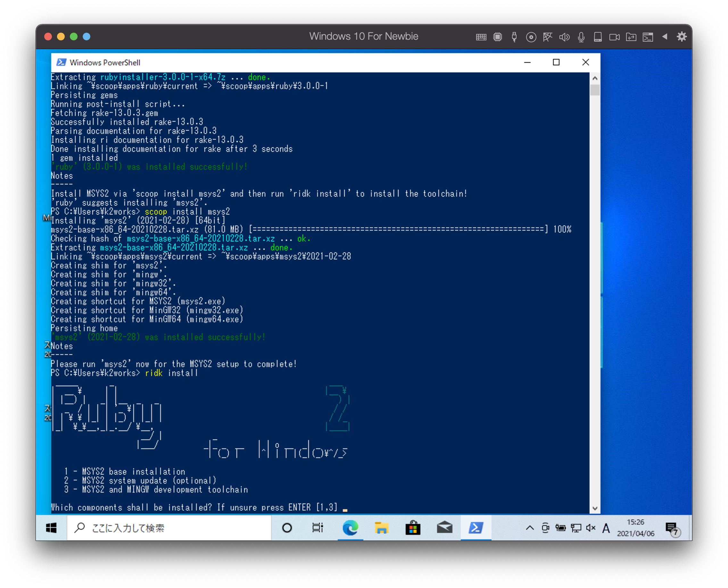Click the keyboard icon in the VM toolbar
The width and height of the screenshot is (728, 588).
click(x=481, y=37)
